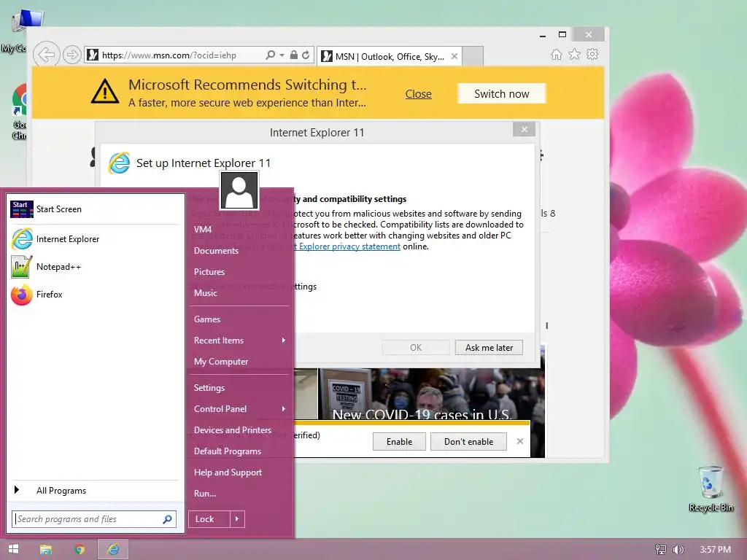Image resolution: width=747 pixels, height=560 pixels.
Task: Open Chrome from the taskbar
Action: [80, 549]
